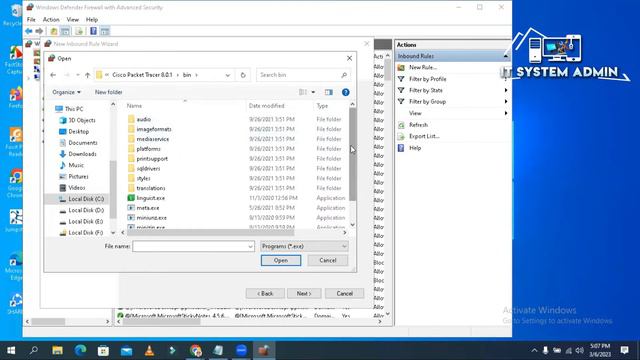This screenshot has width=640, height=360.
Task: Click New folder button
Action: point(109,92)
